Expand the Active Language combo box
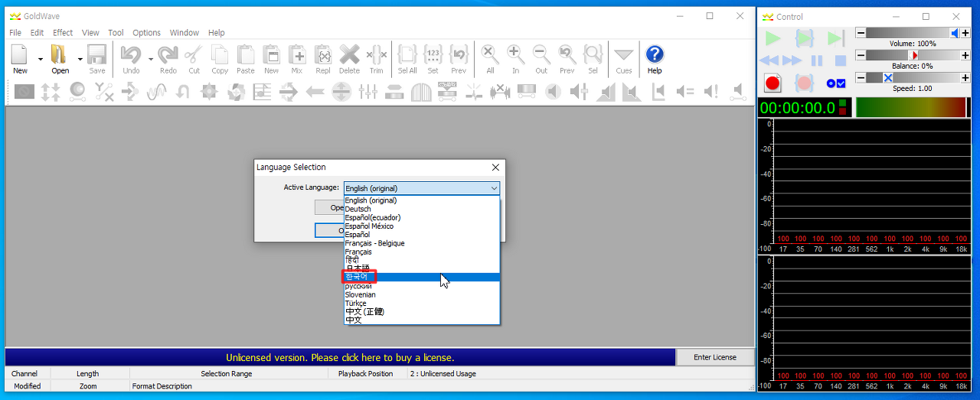This screenshot has width=980, height=400. coord(422,188)
